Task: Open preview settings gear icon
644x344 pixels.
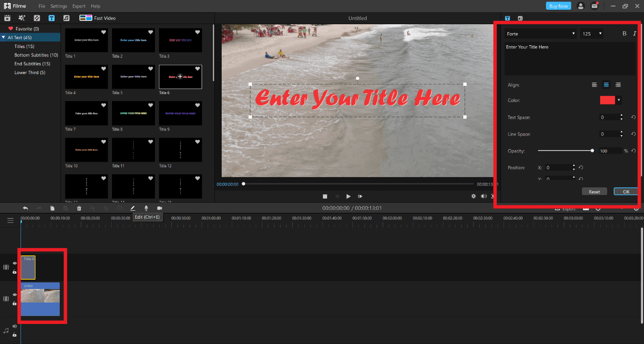Action: (474, 196)
